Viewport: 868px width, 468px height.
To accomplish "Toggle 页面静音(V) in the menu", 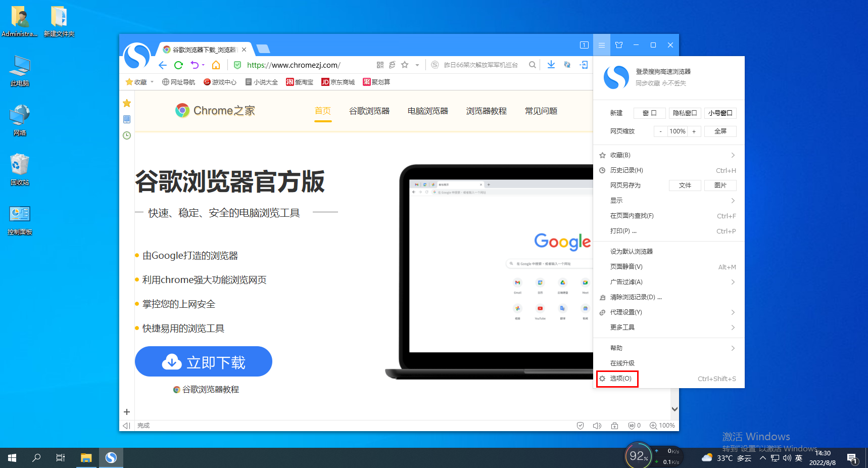I will point(626,266).
